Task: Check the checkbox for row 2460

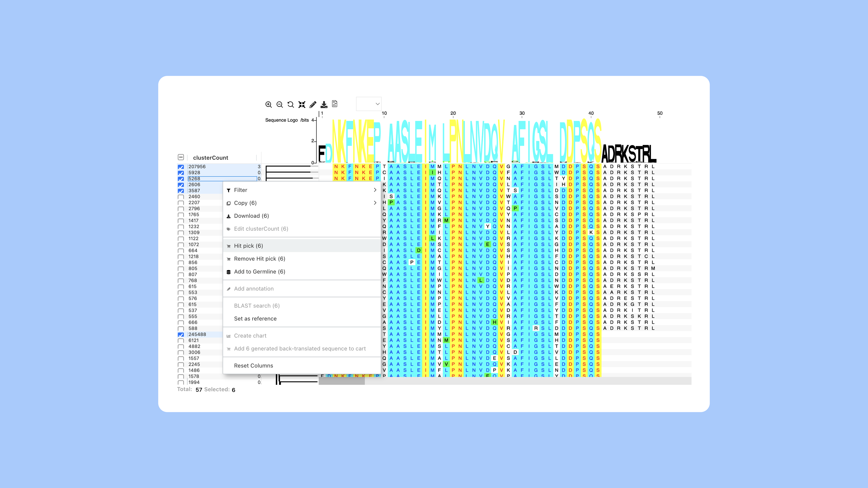Action: (181, 197)
